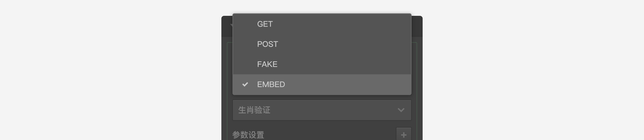Pick the FAKE request type option

[x=322, y=64]
